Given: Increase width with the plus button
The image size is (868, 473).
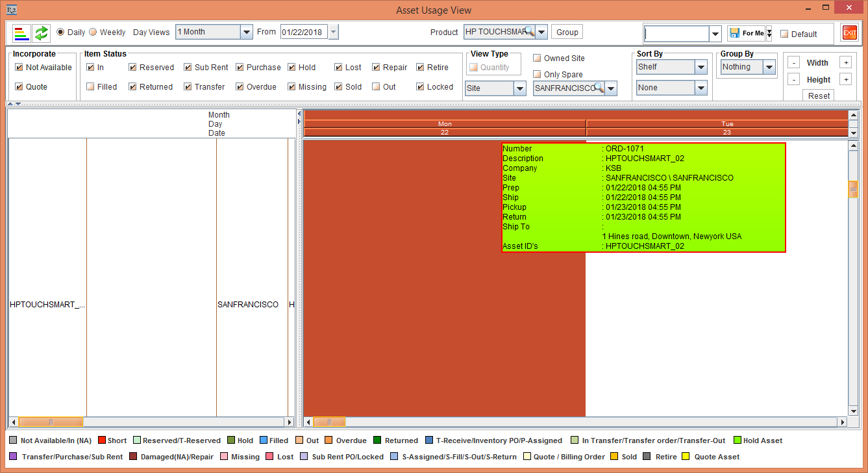Looking at the screenshot, I should [845, 62].
